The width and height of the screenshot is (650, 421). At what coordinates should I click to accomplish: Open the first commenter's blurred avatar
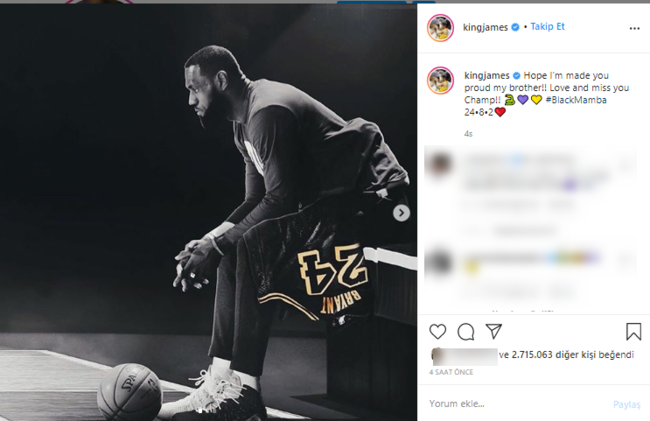pyautogui.click(x=438, y=163)
